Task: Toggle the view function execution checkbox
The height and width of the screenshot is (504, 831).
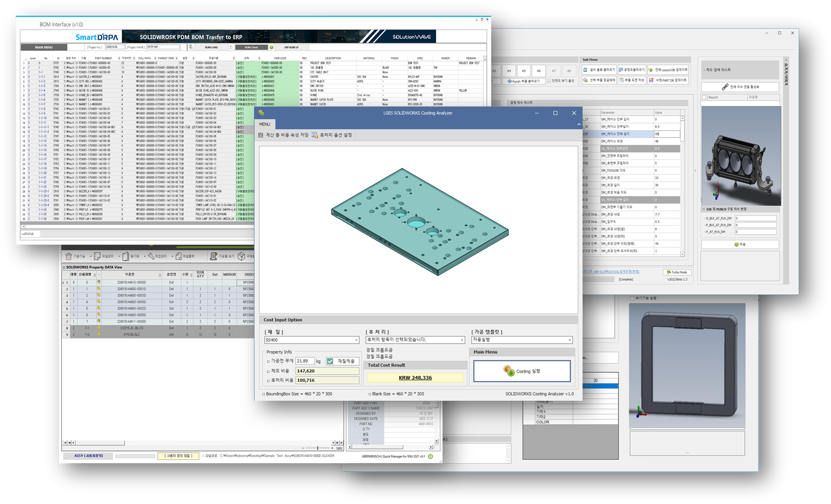Action: [632, 298]
